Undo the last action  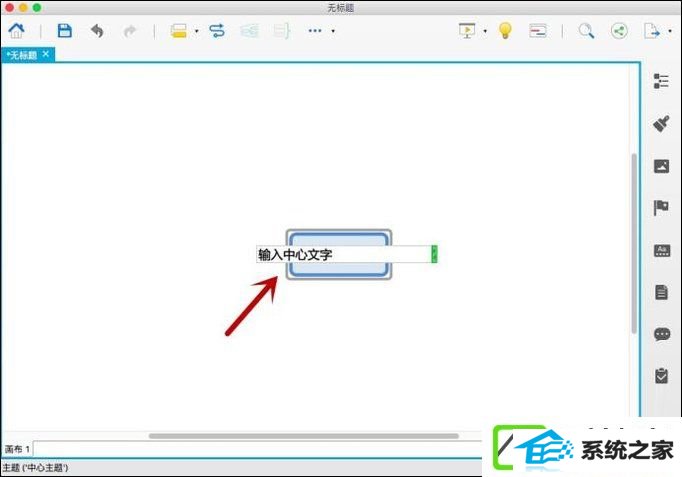pyautogui.click(x=97, y=31)
